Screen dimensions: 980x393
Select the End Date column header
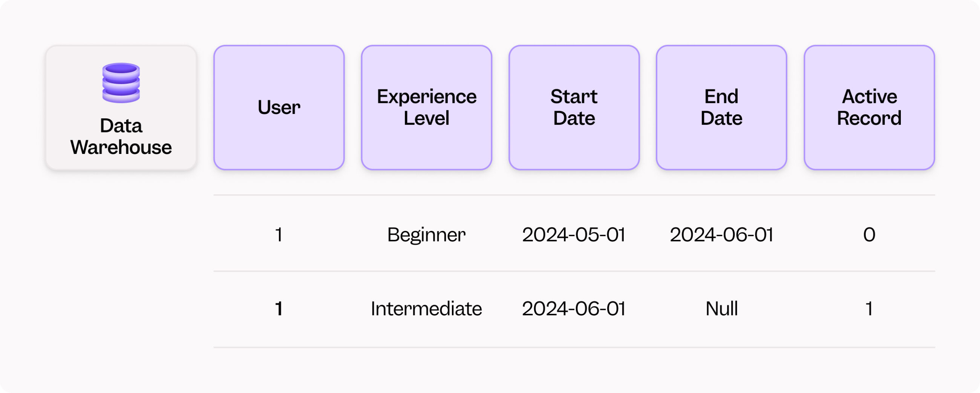tap(721, 108)
